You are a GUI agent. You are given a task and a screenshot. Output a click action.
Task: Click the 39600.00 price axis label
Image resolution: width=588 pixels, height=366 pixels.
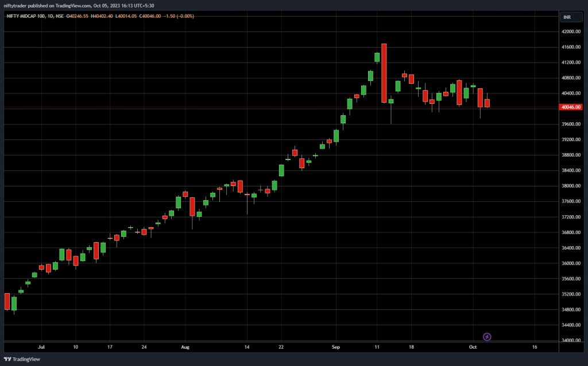(x=571, y=124)
